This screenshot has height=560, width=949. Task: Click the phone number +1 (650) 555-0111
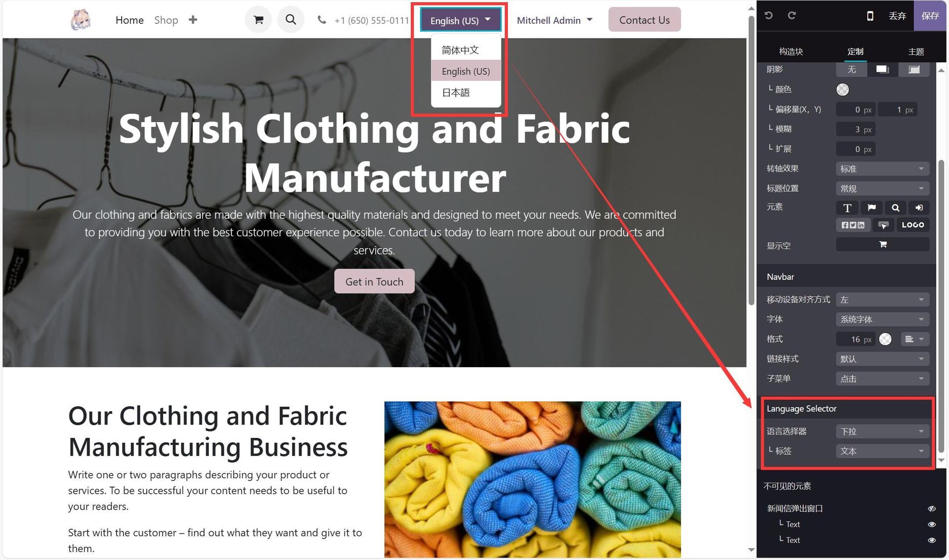coord(372,20)
